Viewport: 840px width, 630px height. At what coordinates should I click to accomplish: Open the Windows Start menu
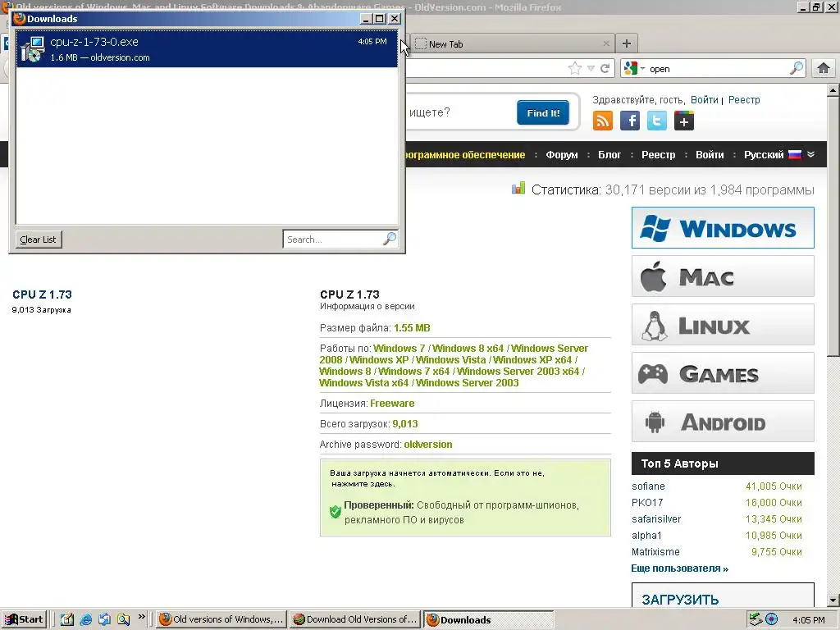click(x=24, y=620)
